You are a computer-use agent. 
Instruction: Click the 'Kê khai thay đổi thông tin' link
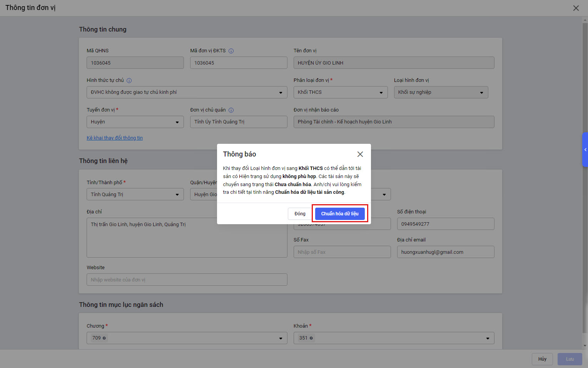point(115,138)
